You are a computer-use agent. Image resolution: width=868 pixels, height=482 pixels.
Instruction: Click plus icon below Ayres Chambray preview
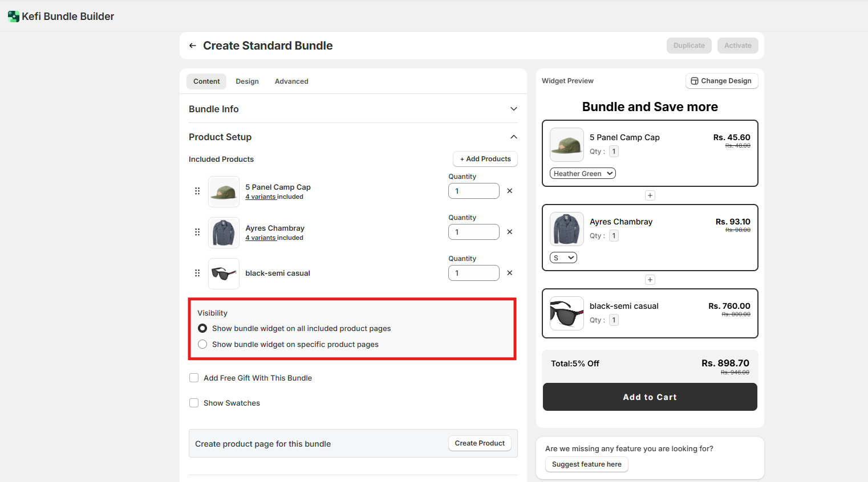coord(650,280)
